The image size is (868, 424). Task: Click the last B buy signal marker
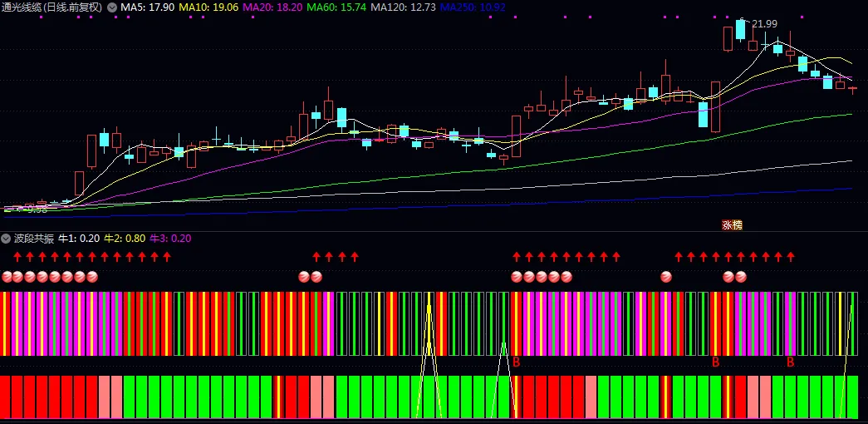tap(791, 362)
